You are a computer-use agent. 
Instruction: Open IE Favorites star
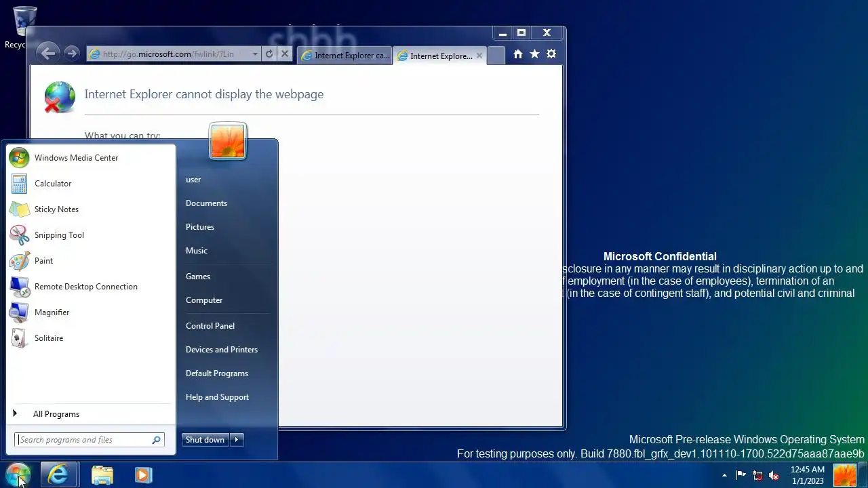coord(535,54)
